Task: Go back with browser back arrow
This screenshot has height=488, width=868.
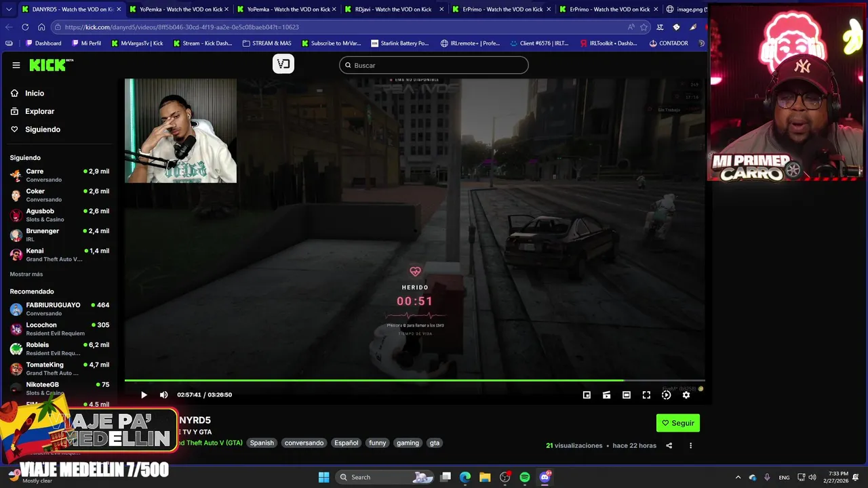Action: point(9,27)
